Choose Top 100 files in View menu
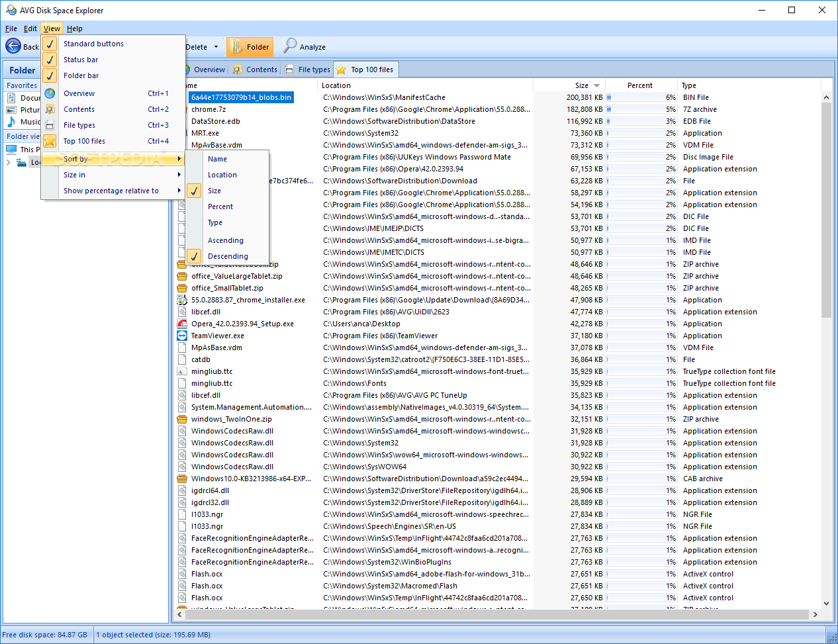 113,141
